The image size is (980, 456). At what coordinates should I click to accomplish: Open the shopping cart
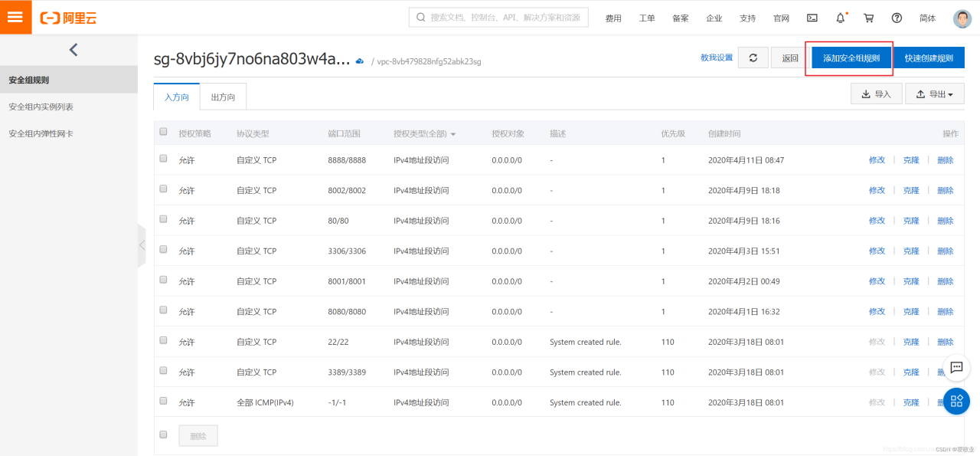(x=868, y=18)
